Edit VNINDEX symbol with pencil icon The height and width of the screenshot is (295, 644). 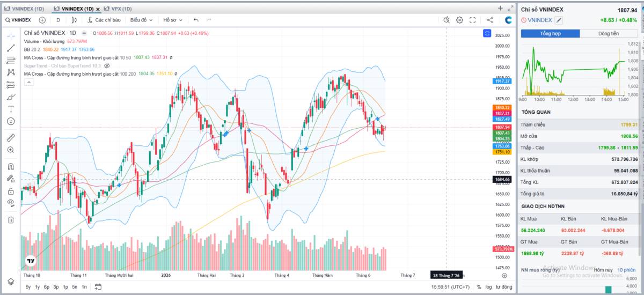(559, 20)
